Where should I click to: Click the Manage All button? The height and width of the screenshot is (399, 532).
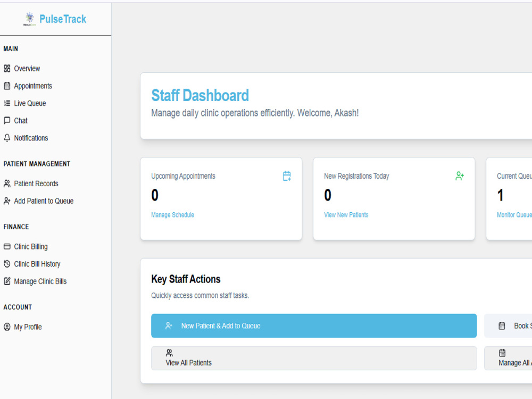(x=508, y=358)
